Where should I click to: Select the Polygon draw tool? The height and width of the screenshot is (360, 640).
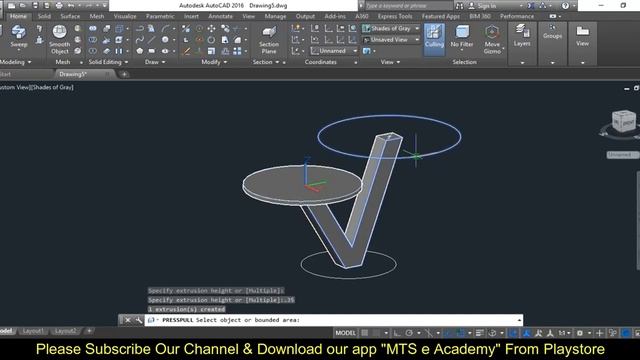[140, 51]
